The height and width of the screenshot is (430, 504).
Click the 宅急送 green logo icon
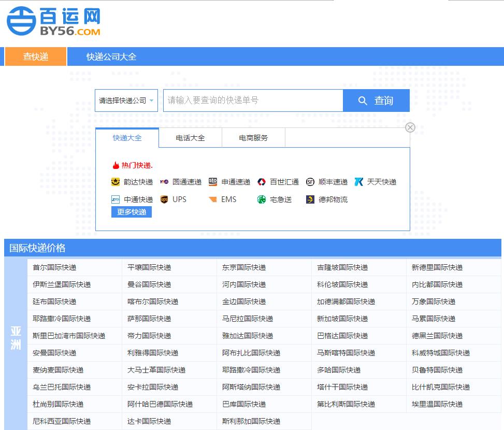pos(262,199)
